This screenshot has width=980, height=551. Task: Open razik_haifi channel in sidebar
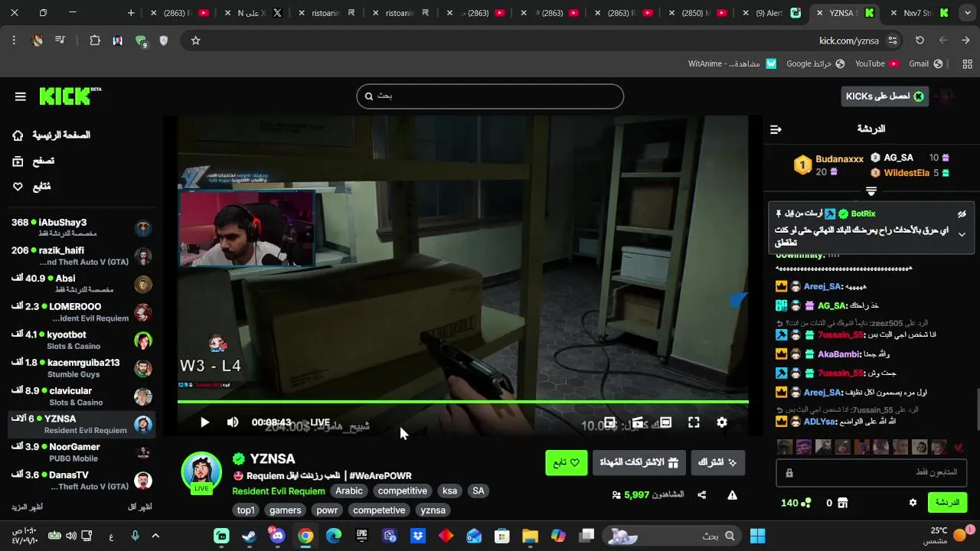[82, 256]
